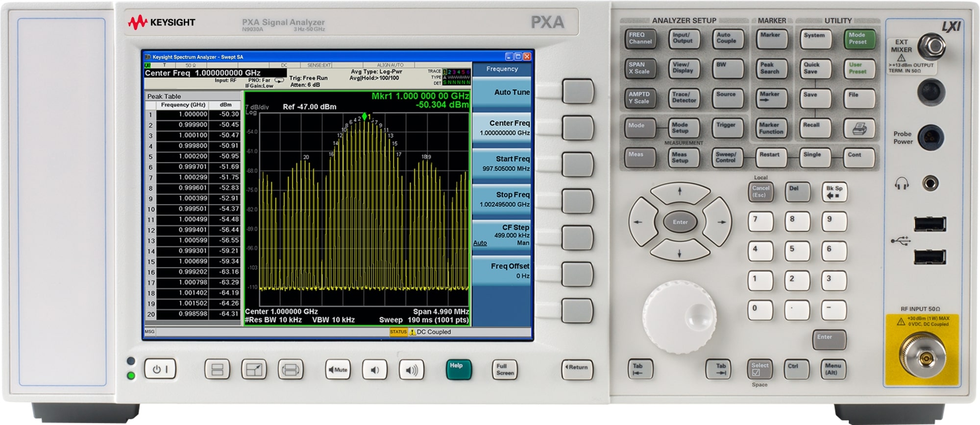This screenshot has height=425, width=980.
Task: Click the hardware softkey beside Auto Tune
Action: click(578, 92)
